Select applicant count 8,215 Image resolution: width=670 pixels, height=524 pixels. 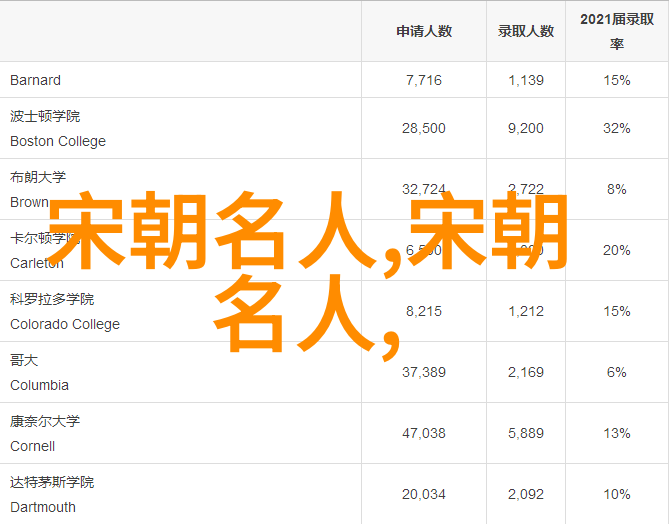424,312
